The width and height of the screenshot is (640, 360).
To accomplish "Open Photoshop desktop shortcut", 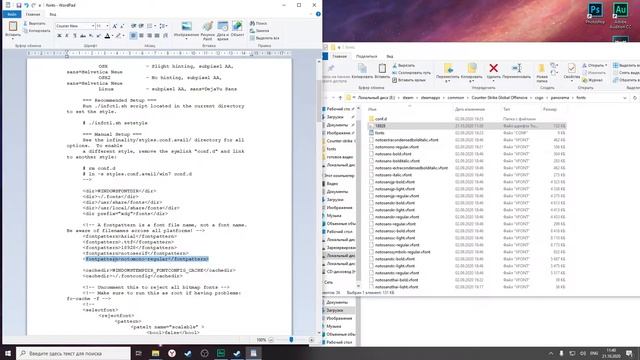I will [x=595, y=12].
